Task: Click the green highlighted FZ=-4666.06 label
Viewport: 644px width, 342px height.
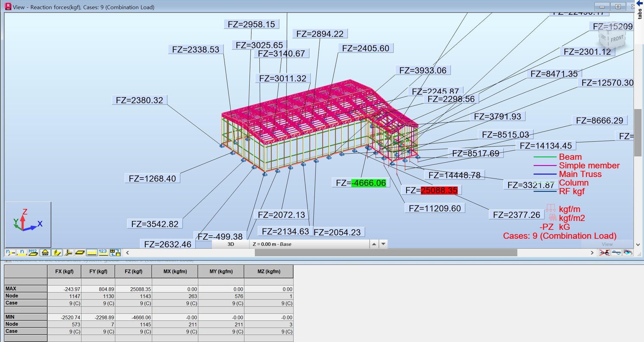Action: 361,183
